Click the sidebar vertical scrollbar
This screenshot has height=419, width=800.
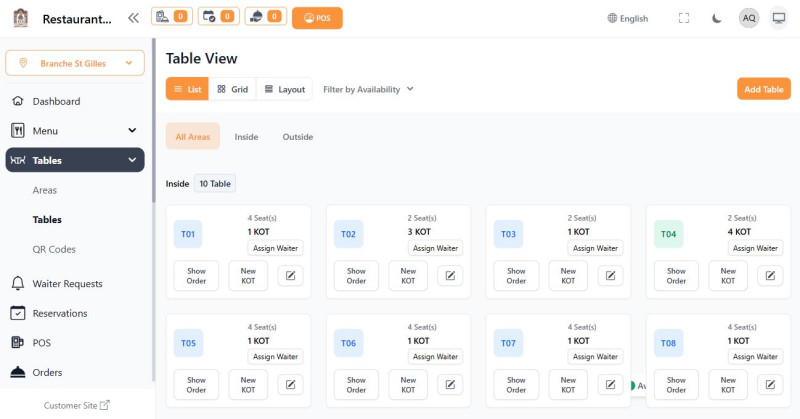[154, 120]
